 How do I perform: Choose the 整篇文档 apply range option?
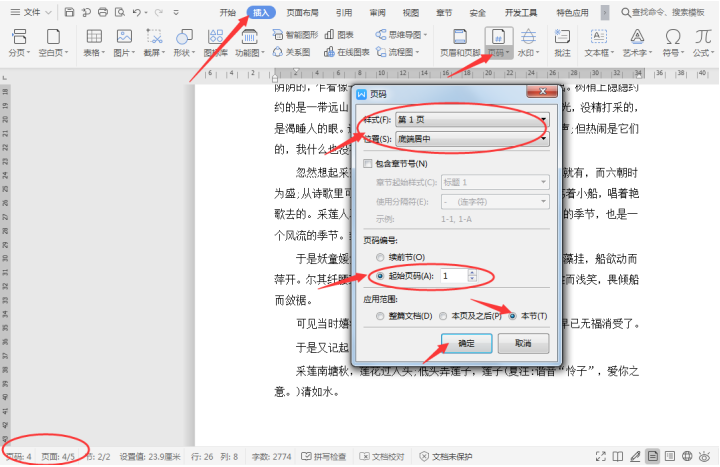(x=380, y=316)
